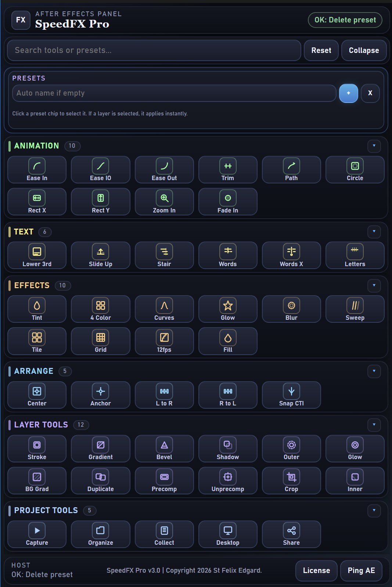Screen dimensions: 392x587
Task: Run the Collect project tool
Action: click(164, 534)
